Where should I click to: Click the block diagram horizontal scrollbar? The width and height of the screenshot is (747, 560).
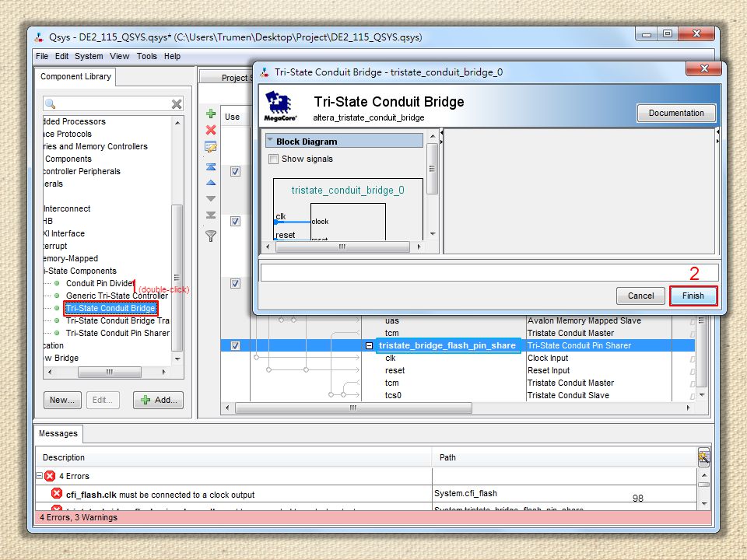342,247
